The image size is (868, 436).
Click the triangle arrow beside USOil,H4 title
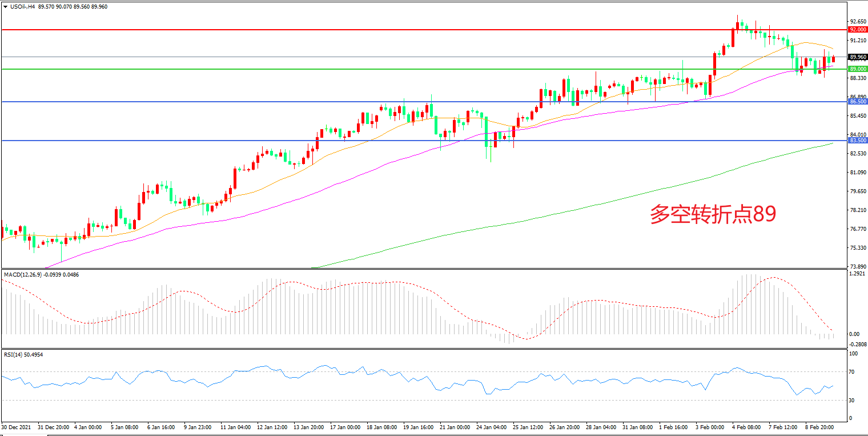click(x=5, y=7)
